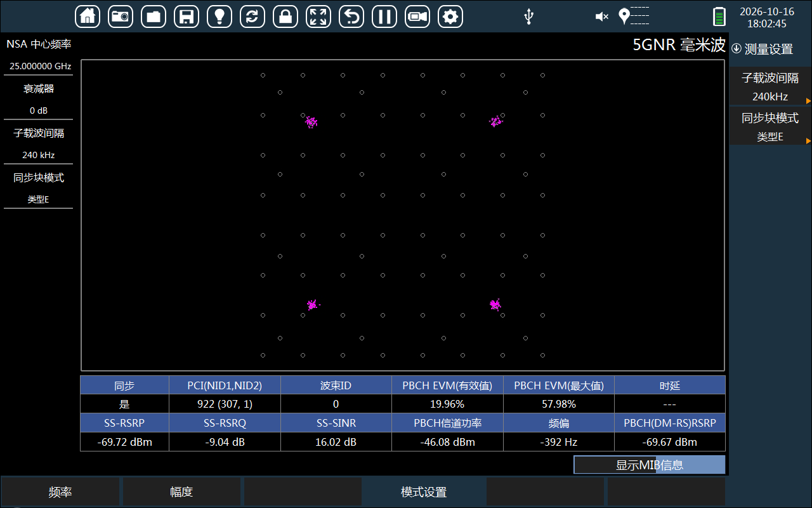The image size is (812, 508).
Task: Start recording with the video camera icon
Action: 417,17
